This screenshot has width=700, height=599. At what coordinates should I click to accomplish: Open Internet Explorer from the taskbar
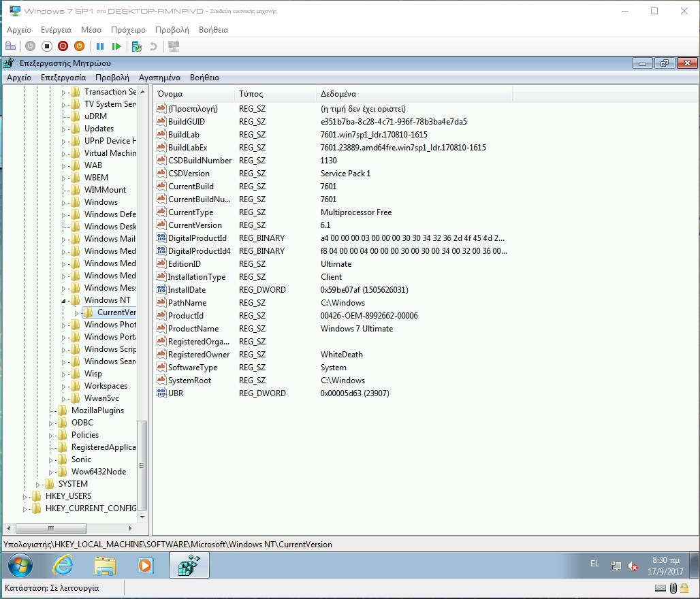pos(63,565)
